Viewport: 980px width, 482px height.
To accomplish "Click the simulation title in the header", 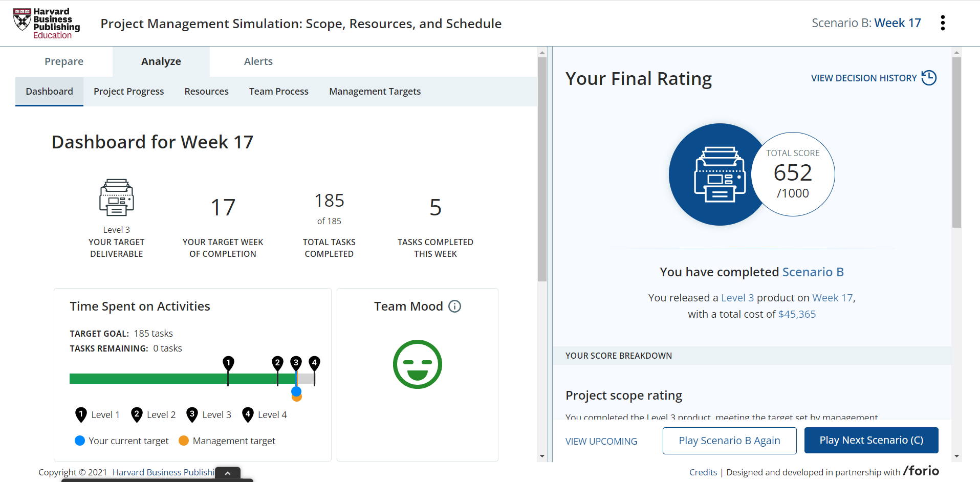I will (301, 24).
